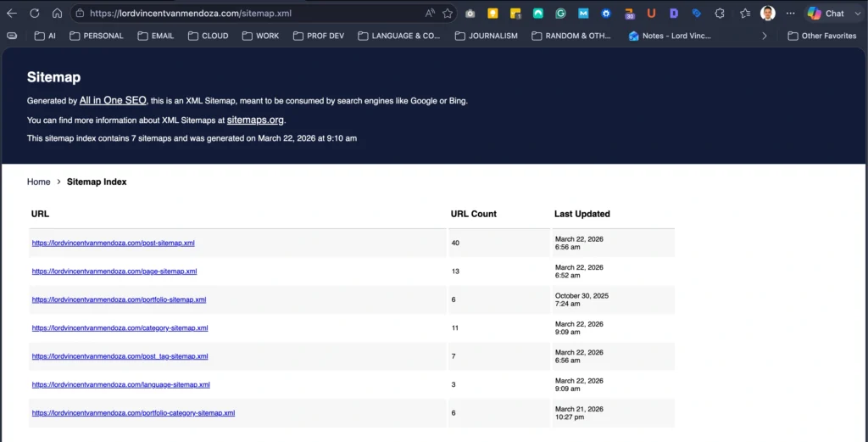This screenshot has height=442, width=868.
Task: Open the browser settings ellipsis menu
Action: (x=790, y=14)
